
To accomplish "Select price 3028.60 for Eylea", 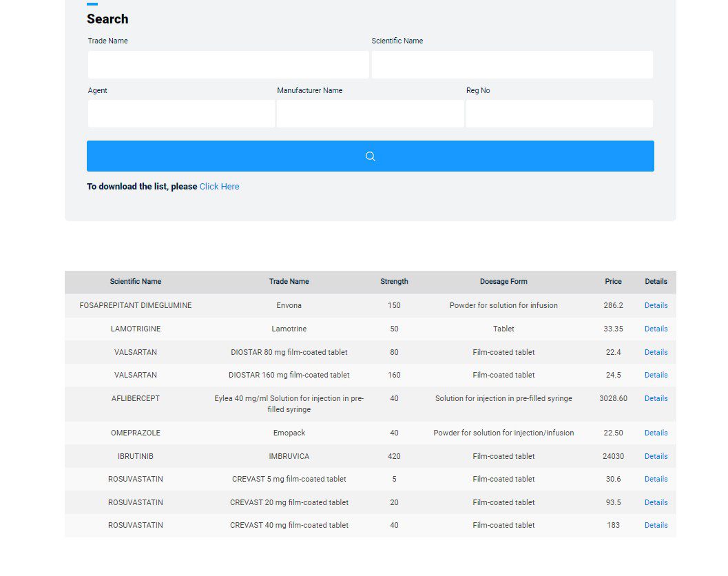I will tap(613, 398).
